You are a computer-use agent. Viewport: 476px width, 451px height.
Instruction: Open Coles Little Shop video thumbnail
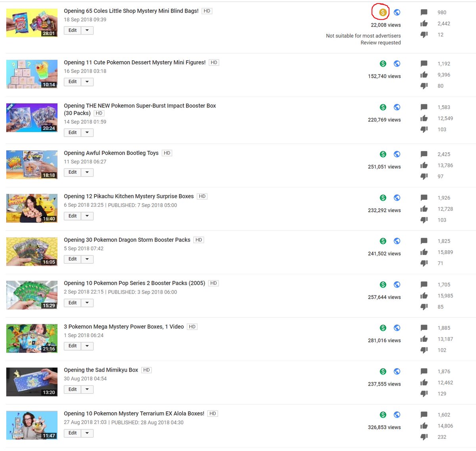(x=32, y=23)
